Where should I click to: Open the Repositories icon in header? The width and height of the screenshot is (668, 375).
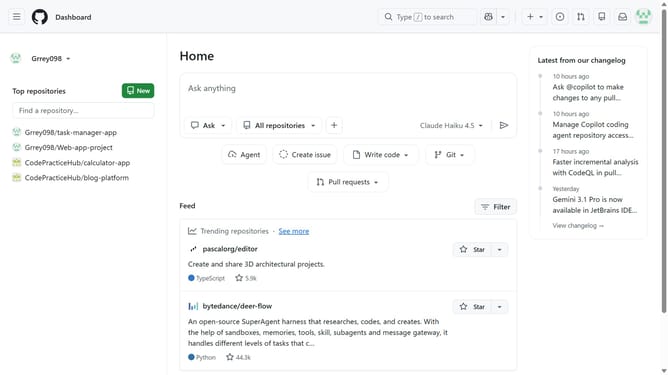(x=602, y=17)
